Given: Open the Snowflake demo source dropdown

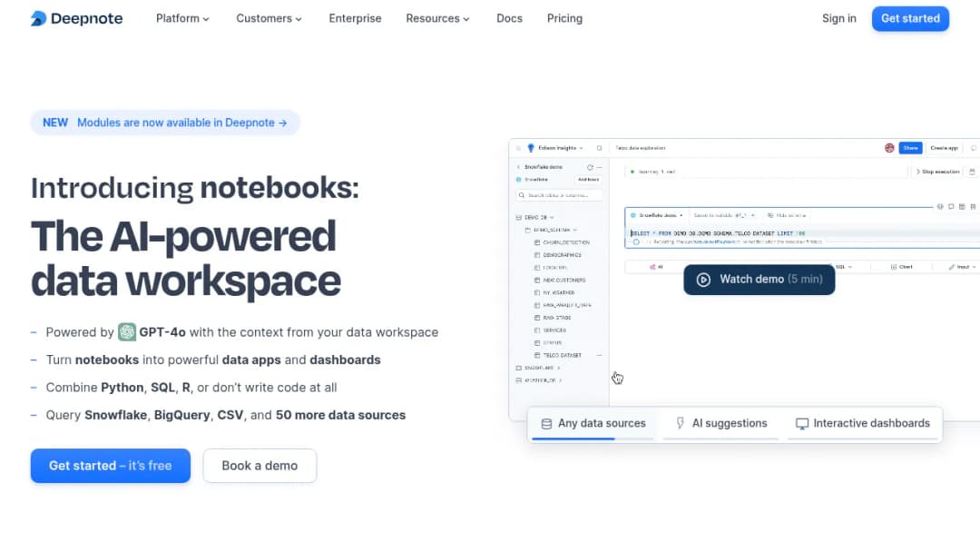Looking at the screenshot, I should tap(656, 215).
